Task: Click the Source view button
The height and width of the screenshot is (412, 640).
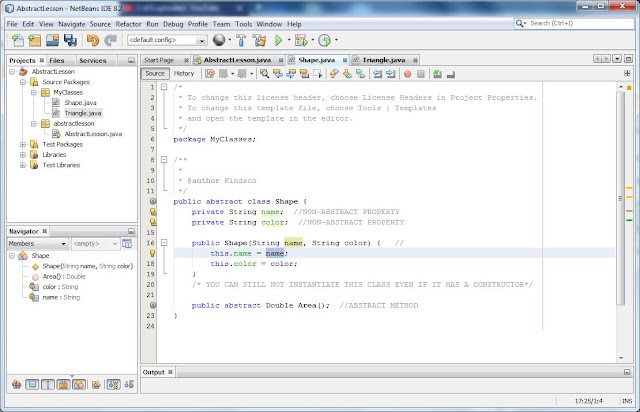Action: [x=155, y=73]
